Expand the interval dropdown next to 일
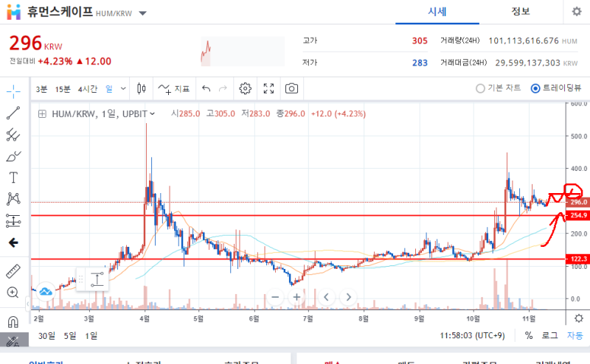This screenshot has width=590, height=364. coord(123,88)
